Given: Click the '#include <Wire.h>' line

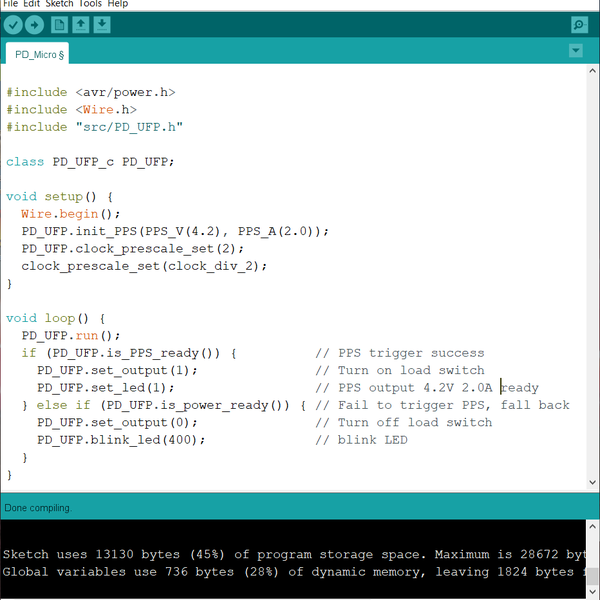Looking at the screenshot, I should (x=72, y=110).
